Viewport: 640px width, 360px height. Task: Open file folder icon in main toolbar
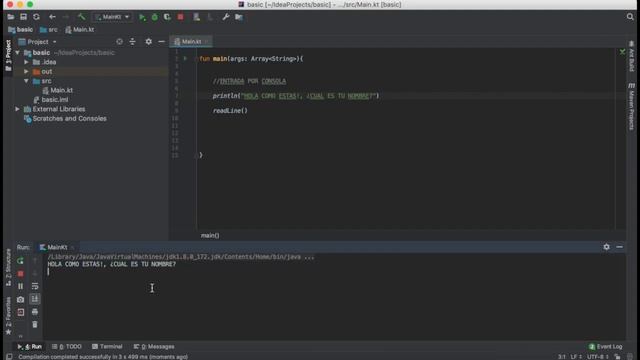11,17
